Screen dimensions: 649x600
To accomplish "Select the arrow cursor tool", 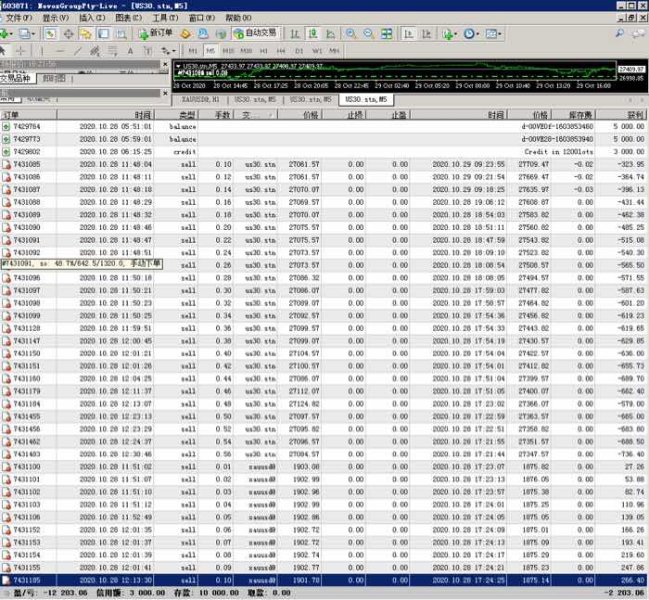I will coord(3,50).
